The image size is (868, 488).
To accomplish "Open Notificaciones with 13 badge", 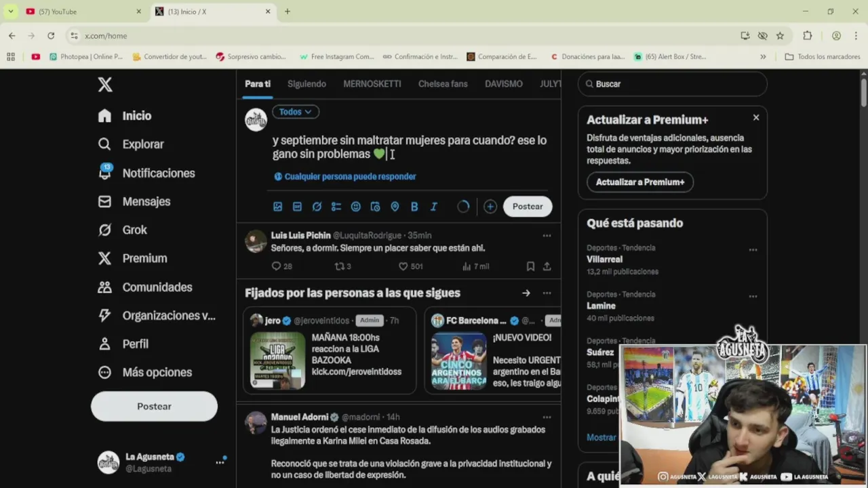I will [146, 173].
